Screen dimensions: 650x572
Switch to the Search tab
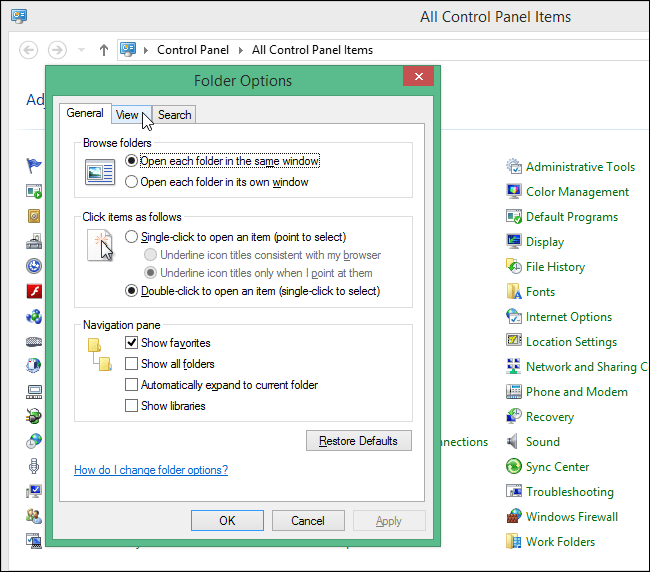[x=174, y=115]
